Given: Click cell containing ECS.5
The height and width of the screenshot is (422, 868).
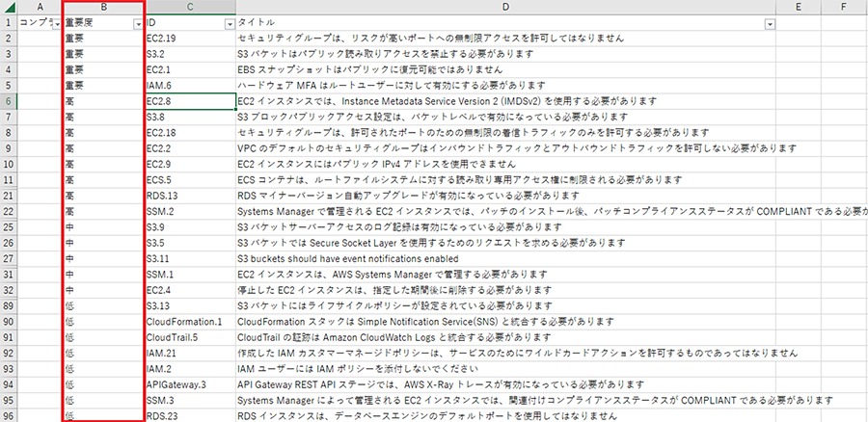Looking at the screenshot, I should [x=190, y=180].
